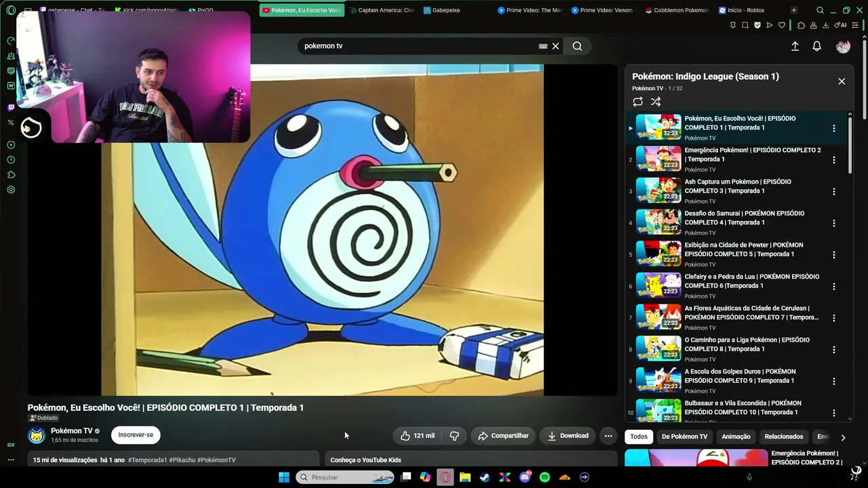Open browser downloads arrow icon
The height and width of the screenshot is (488, 868).
825,25
